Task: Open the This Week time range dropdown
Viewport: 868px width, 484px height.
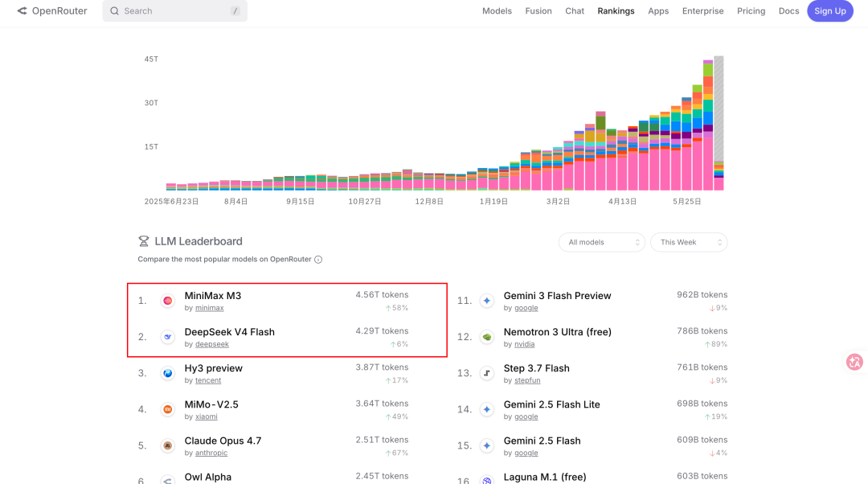Action: tap(689, 242)
